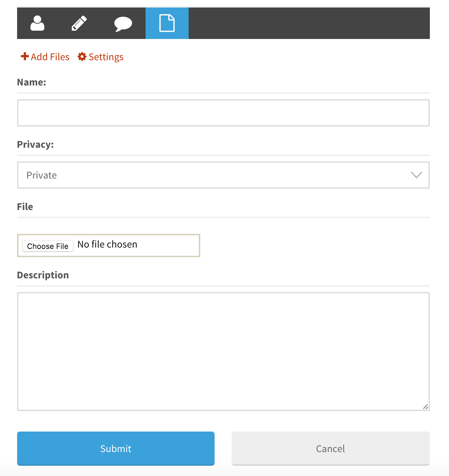Screen dimensions: 449x476
Task: Focus the Name input field
Action: [x=223, y=113]
